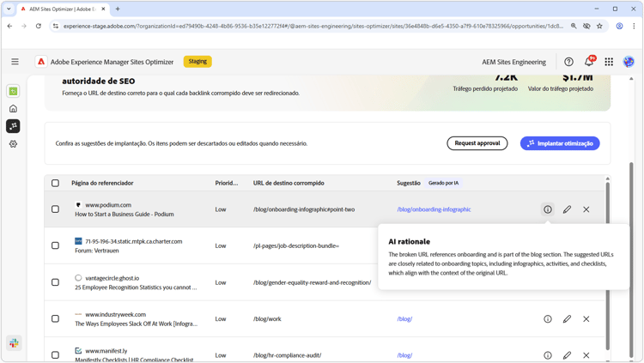644x363 pixels.
Task: Select /blog/gender-equality-reward-and-recognition/ URL
Action: 312,282
